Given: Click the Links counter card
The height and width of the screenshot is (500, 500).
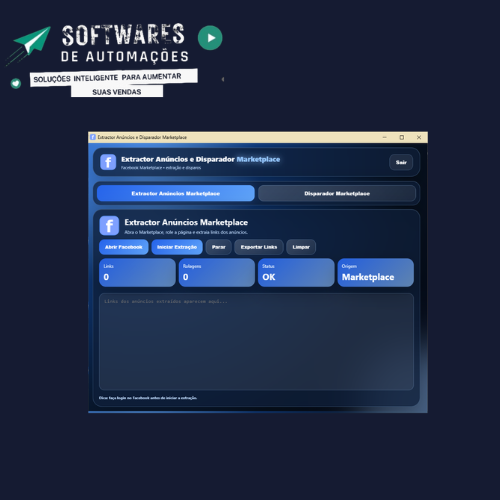Looking at the screenshot, I should (137, 273).
